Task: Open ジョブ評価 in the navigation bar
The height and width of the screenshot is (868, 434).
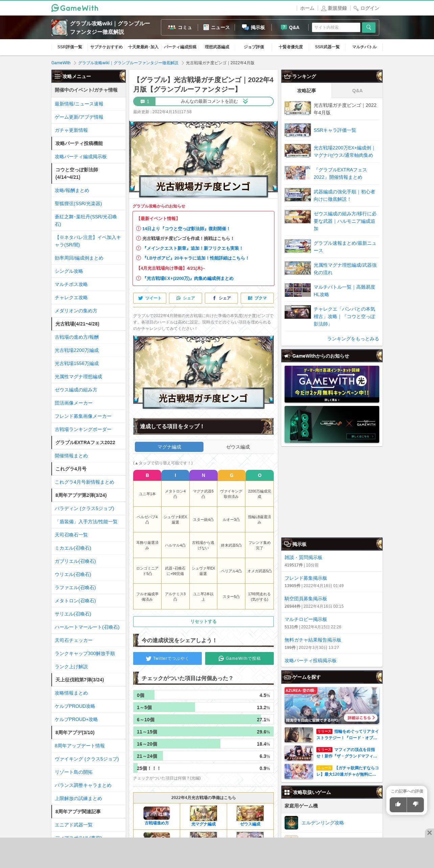Action: 254,47
